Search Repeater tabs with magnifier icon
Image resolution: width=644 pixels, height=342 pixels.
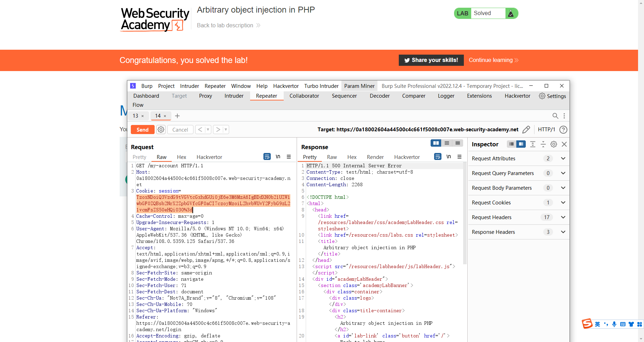[555, 116]
